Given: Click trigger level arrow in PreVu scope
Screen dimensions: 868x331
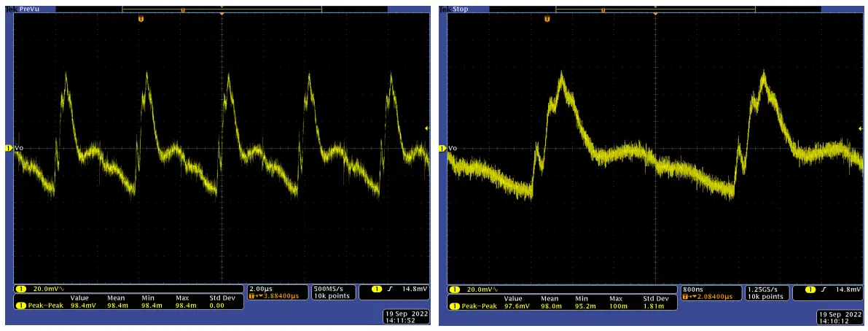Looking at the screenshot, I should click(x=427, y=128).
